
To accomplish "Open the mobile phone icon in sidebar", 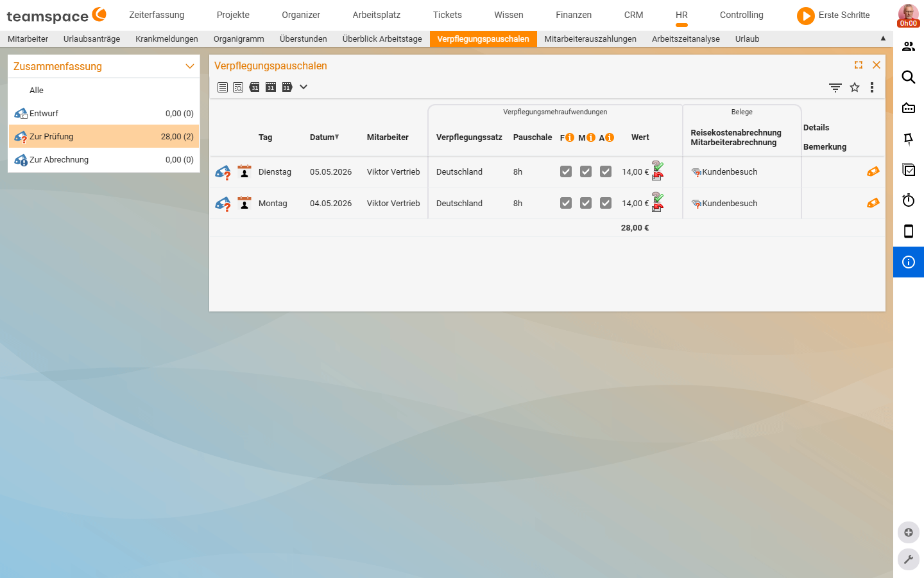I will [x=909, y=231].
